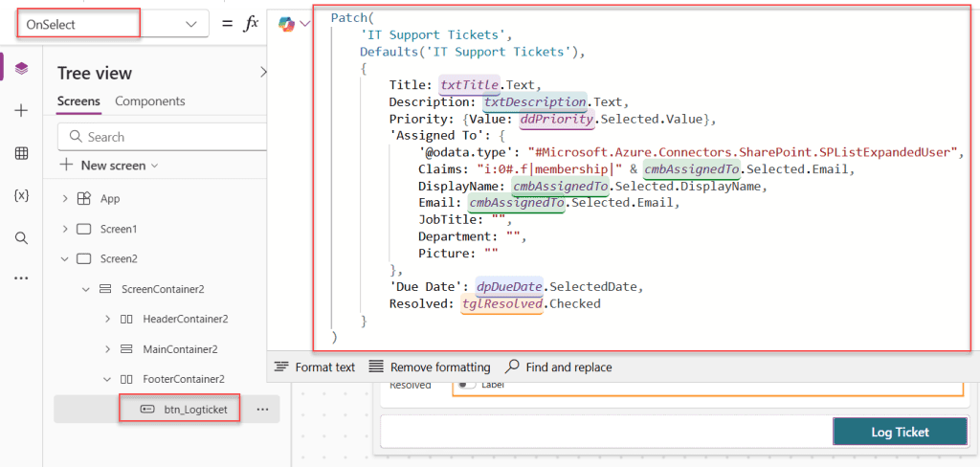Click txtTitle reference in formula
Screen dimensions: 980x467
pos(469,84)
